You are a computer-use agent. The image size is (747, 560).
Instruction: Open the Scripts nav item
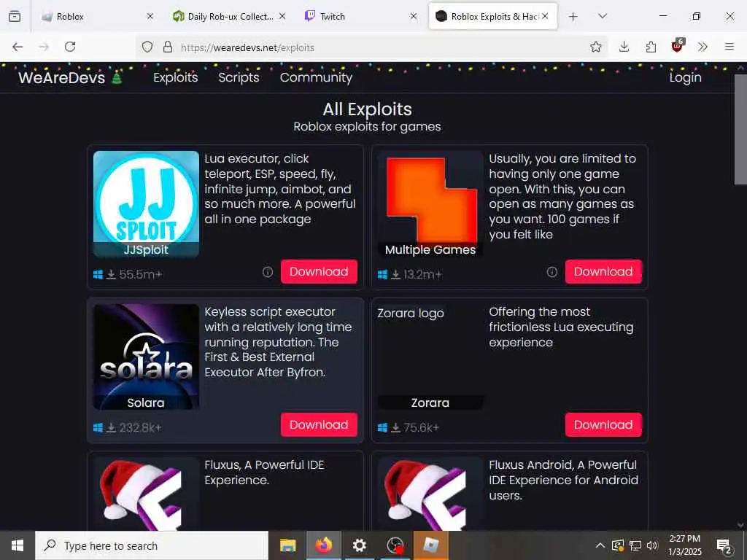pos(239,77)
